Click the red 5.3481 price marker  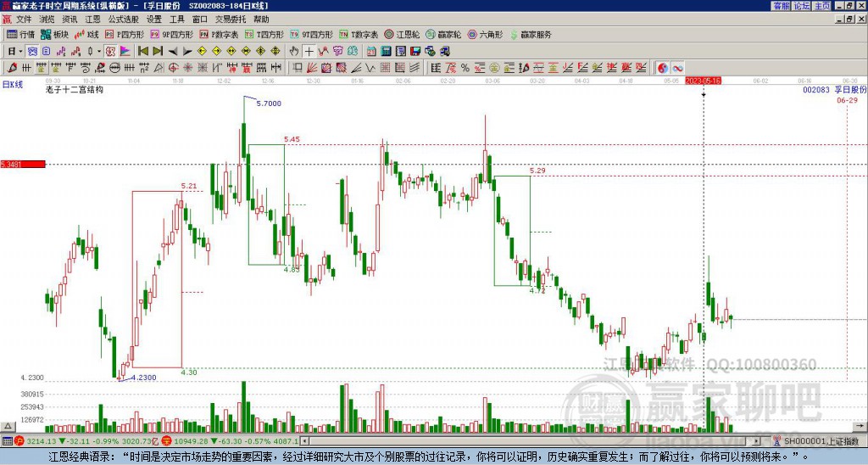click(23, 164)
